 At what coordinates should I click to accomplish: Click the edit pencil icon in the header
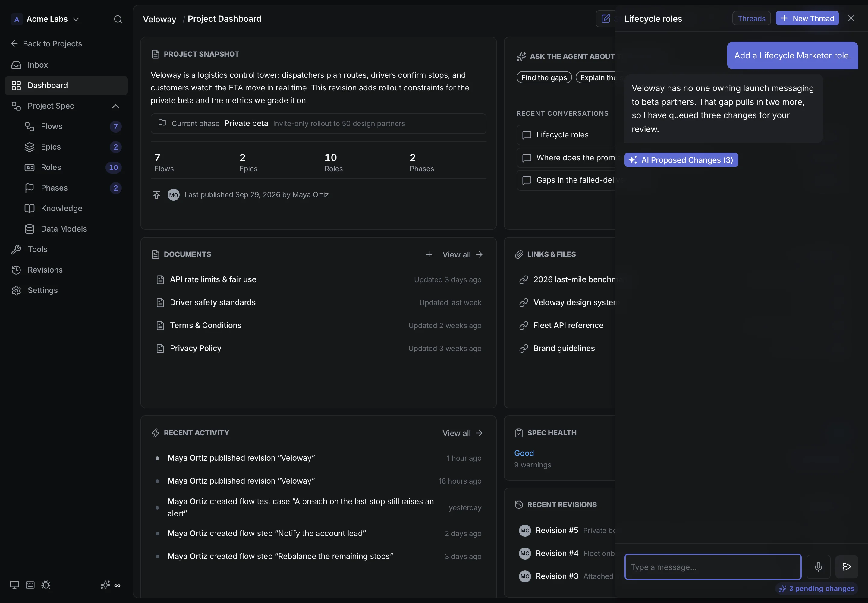pyautogui.click(x=605, y=18)
